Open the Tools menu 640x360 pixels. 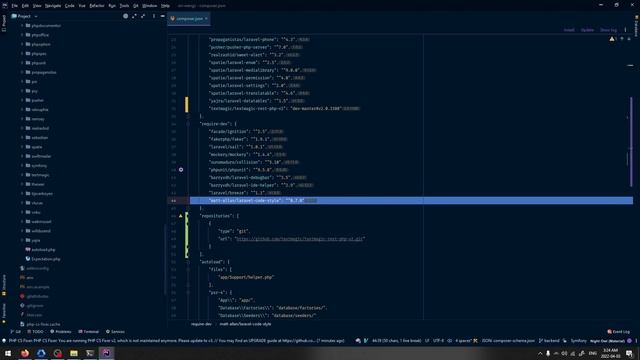tap(124, 6)
